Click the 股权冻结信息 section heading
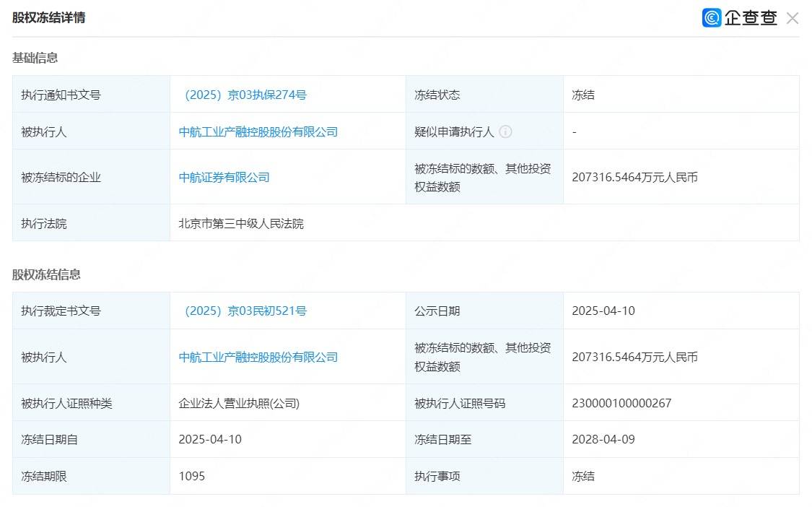812x507 pixels. (46, 274)
